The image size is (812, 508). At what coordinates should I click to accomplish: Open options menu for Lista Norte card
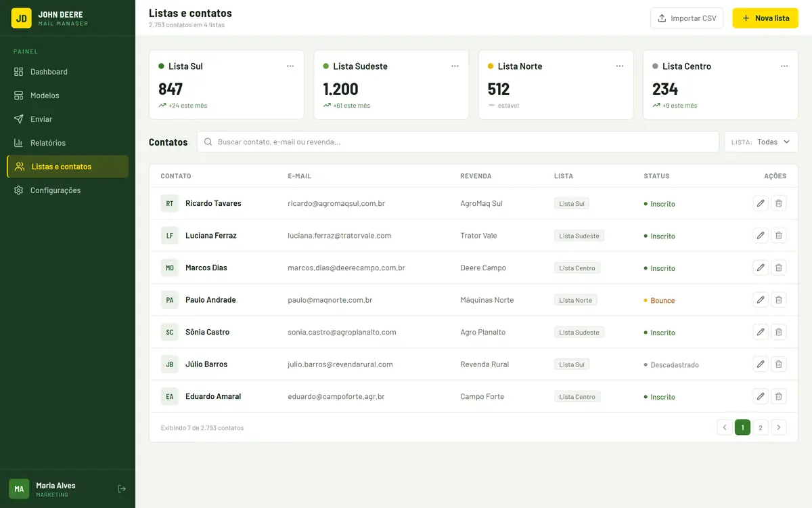coord(620,66)
